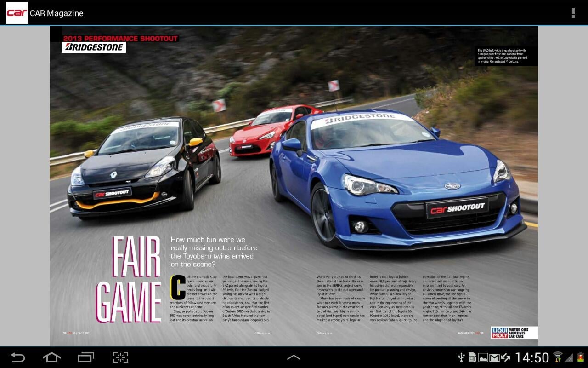Tap the Liqui Moly advertisement logo
Screen dimensions: 588x368
tap(514, 333)
